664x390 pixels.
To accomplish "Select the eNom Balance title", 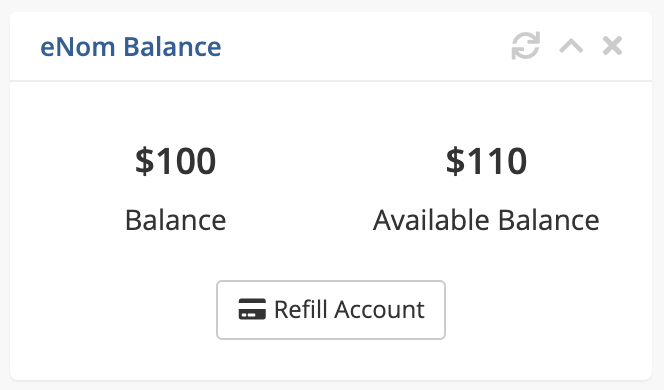I will 130,46.
